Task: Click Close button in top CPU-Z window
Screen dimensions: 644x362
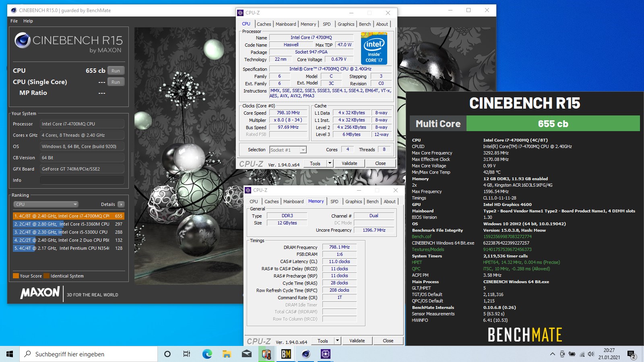Action: click(x=380, y=163)
